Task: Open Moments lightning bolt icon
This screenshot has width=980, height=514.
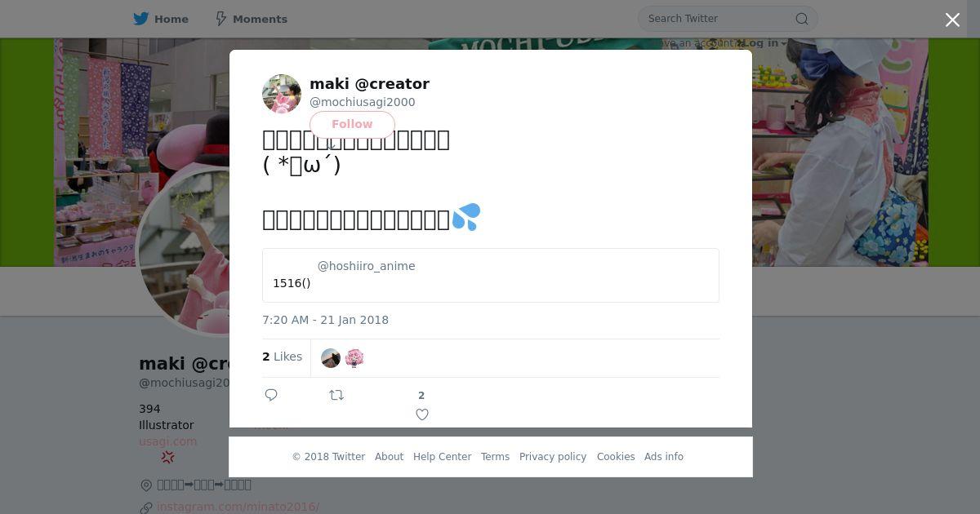Action: click(220, 19)
